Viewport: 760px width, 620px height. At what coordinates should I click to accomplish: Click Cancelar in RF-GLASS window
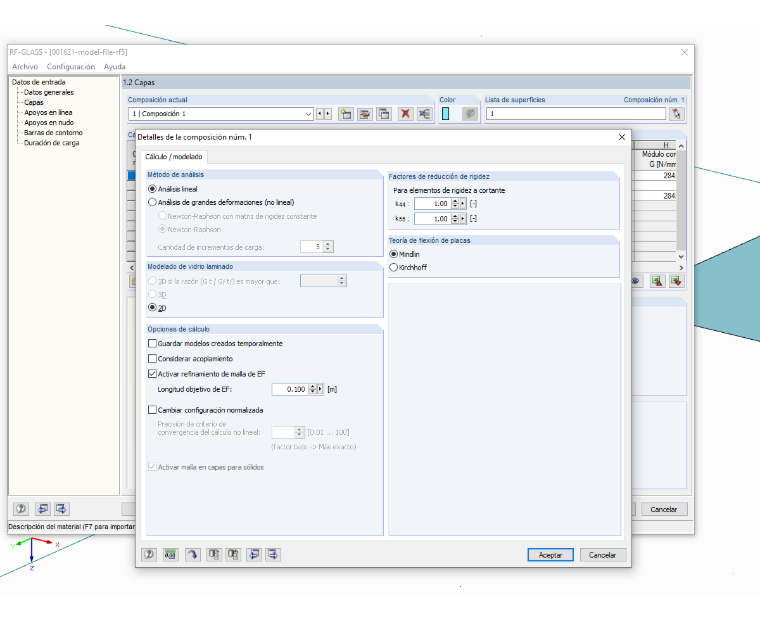point(664,509)
